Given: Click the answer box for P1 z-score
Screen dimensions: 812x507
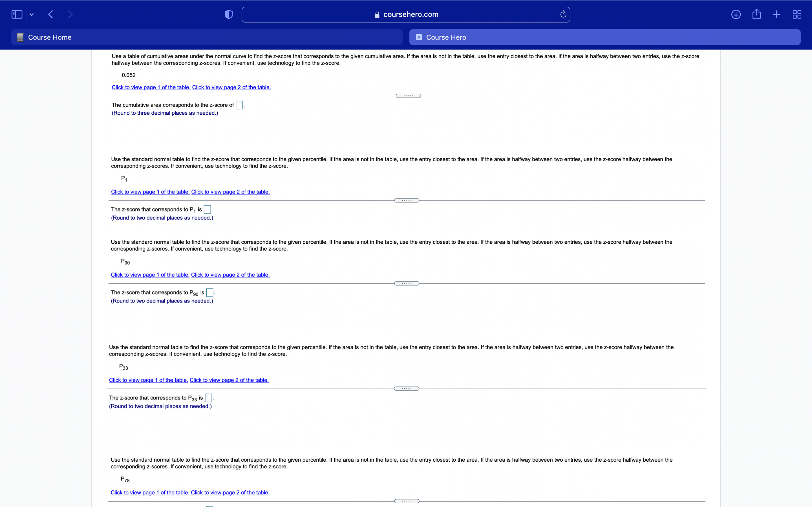Looking at the screenshot, I should 207,210.
